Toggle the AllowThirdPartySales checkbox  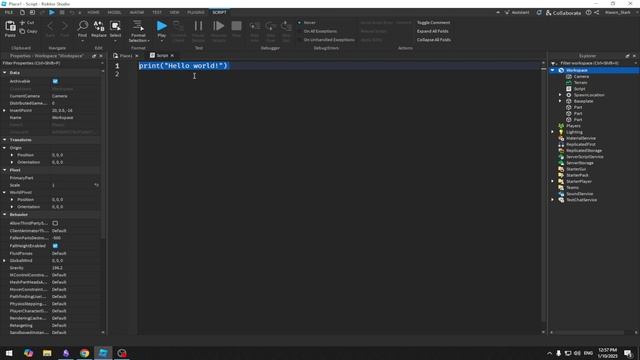[x=55, y=223]
